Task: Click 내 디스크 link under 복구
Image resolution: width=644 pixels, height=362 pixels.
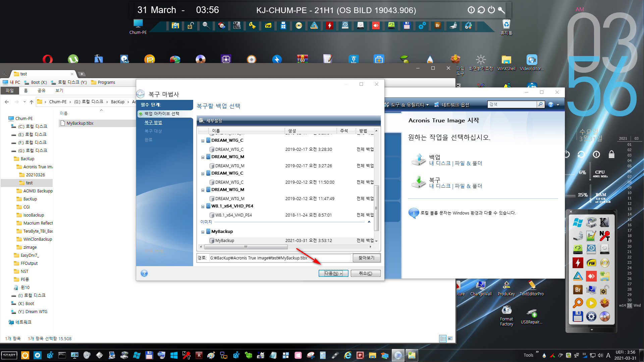Action: [x=440, y=186]
